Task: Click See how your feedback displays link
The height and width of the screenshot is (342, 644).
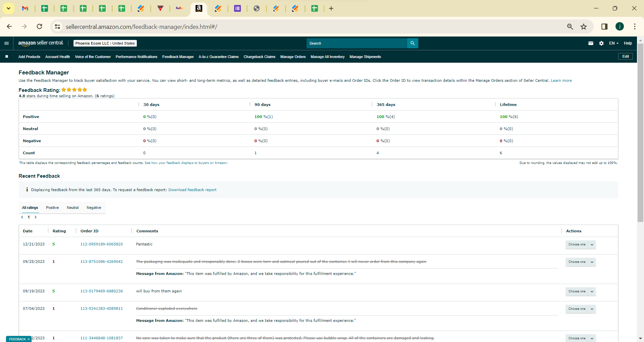Action: pyautogui.click(x=186, y=163)
